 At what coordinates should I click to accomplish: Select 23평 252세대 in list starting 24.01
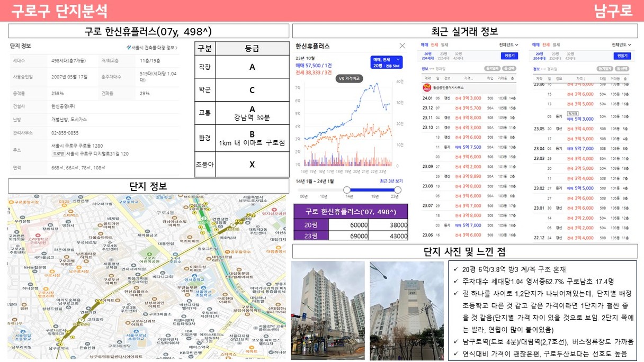444,56
